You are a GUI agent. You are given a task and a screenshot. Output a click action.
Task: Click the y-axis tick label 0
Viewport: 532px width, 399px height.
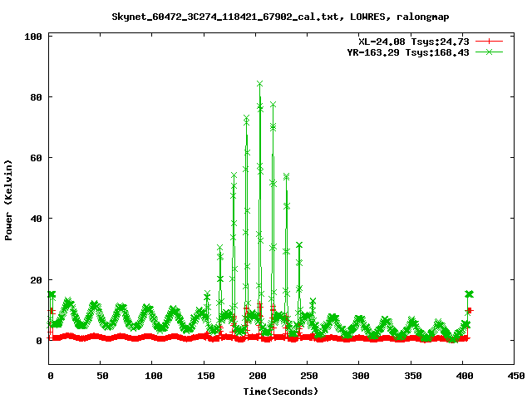(39, 341)
